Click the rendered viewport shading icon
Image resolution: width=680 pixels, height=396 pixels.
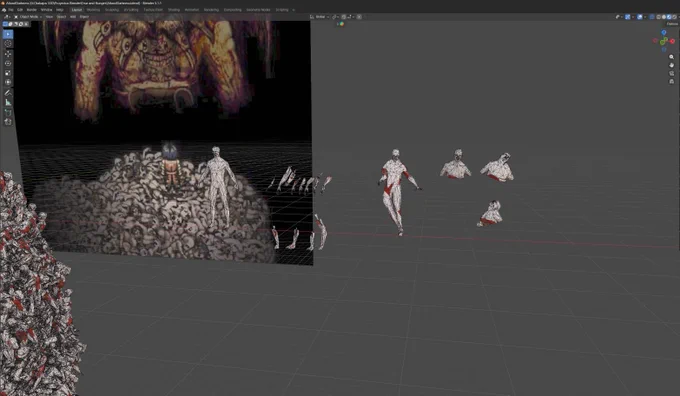coord(674,17)
